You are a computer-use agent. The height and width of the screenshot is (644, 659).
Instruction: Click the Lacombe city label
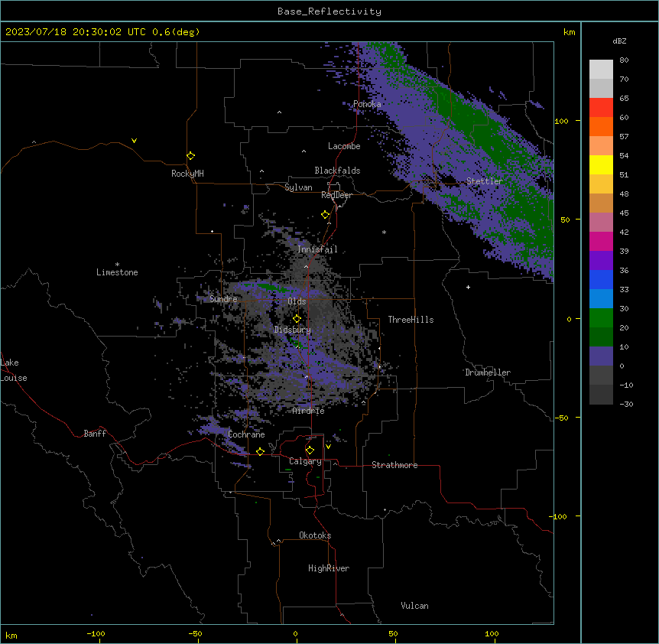[344, 146]
